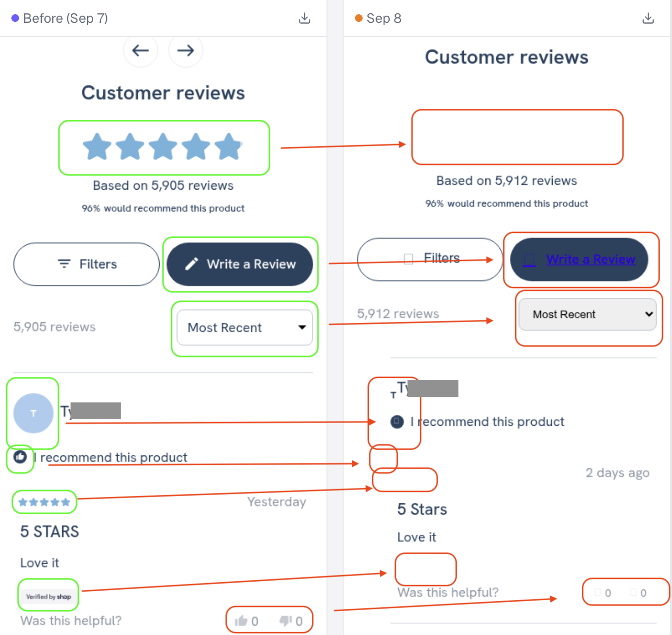This screenshot has height=635, width=672.
Task: Click 'I recommend this product' in Sep 8 panel
Action: (488, 422)
